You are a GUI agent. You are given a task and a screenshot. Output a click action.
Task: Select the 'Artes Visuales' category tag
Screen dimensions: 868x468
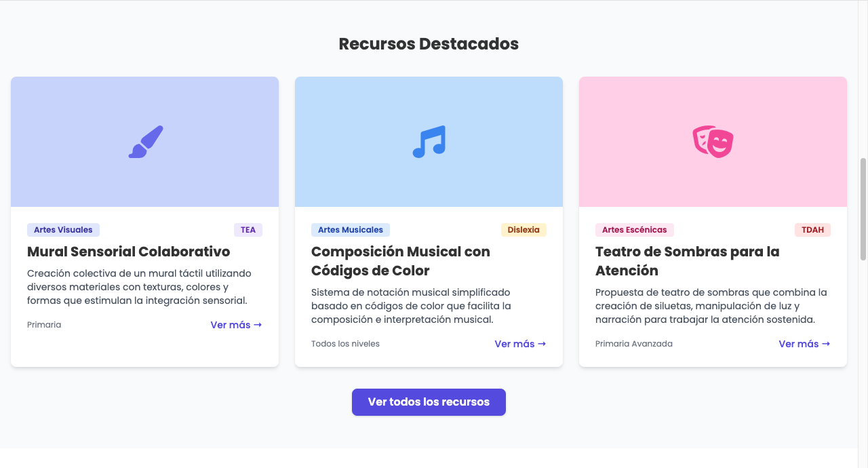(x=63, y=230)
